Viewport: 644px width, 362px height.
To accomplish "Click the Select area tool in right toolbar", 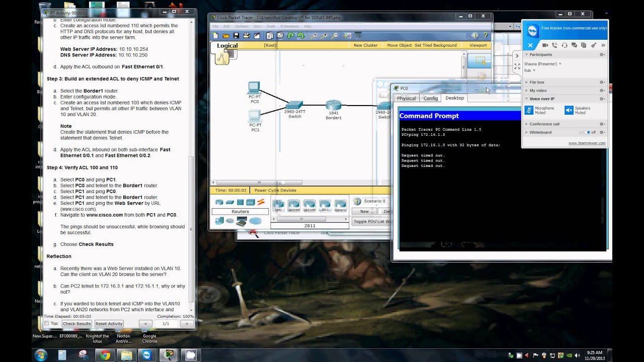I will (x=480, y=61).
